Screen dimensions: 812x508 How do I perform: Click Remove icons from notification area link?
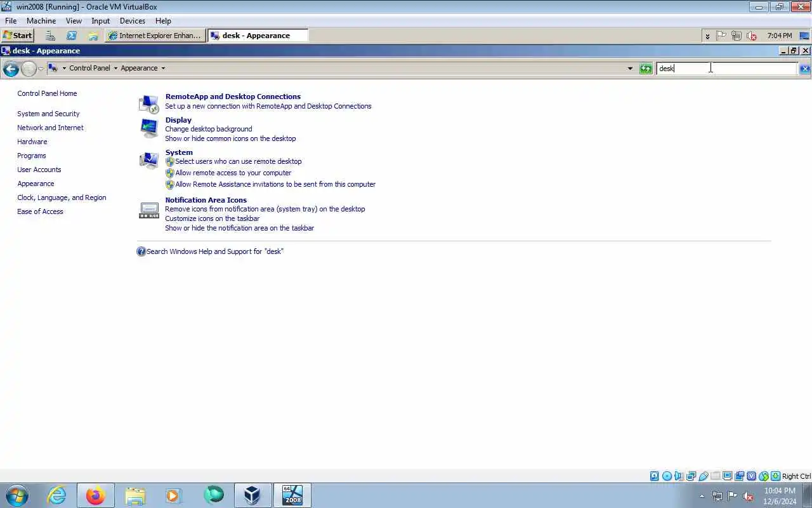(265, 209)
